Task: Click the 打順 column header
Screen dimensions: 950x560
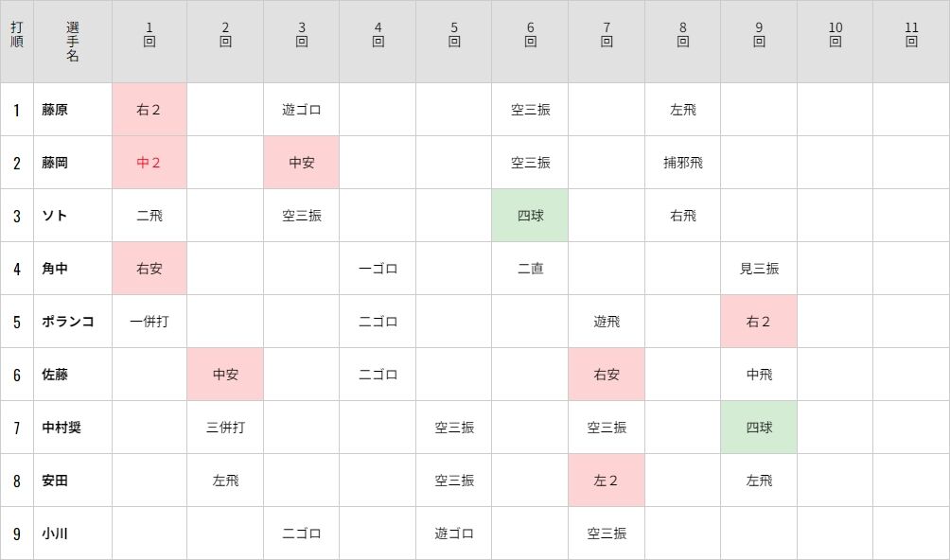Action: coord(17,42)
